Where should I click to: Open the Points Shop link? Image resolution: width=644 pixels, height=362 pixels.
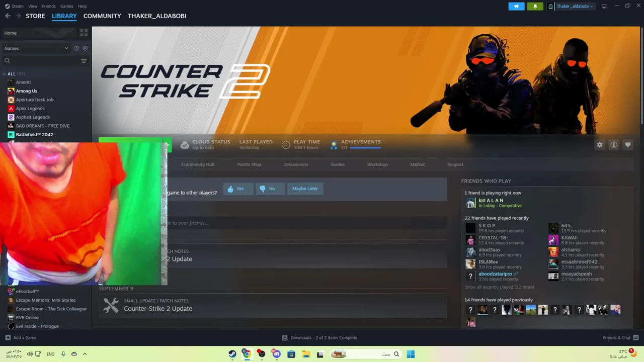pos(249,164)
